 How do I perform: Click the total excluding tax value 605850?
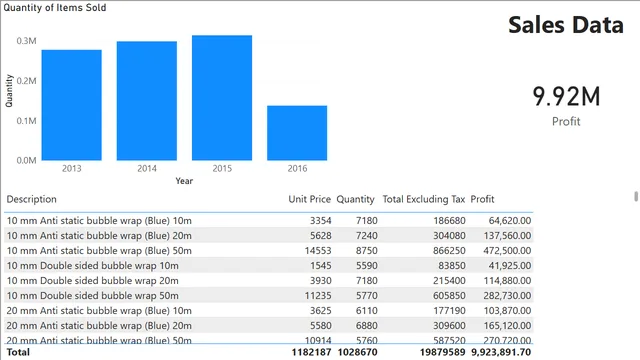pyautogui.click(x=449, y=296)
